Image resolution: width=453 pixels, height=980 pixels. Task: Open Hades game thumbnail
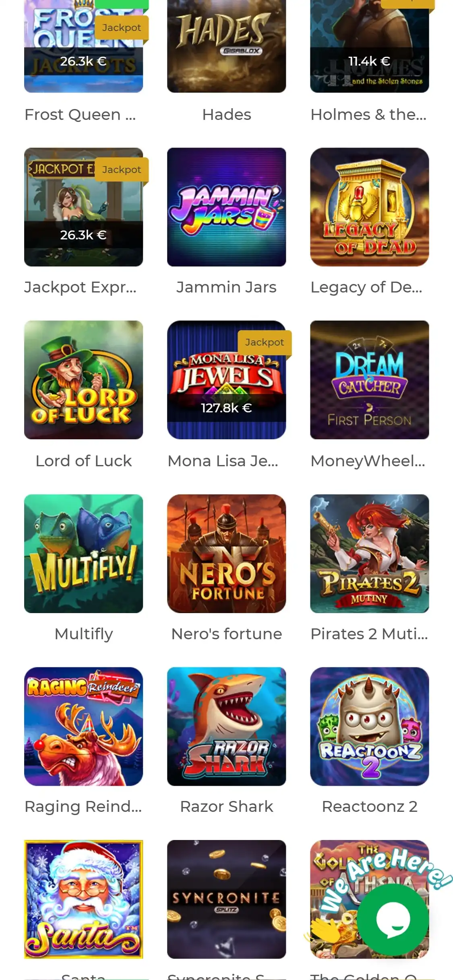(226, 46)
